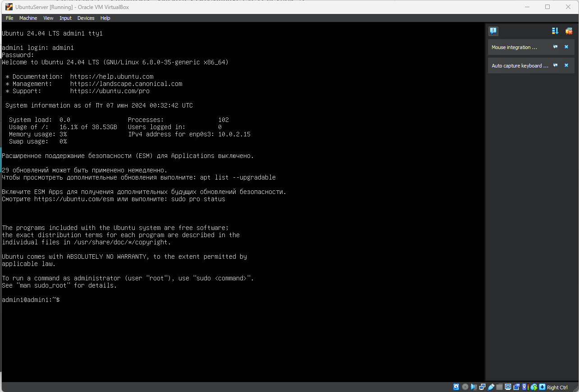579x392 pixels.
Task: Click the virtualization features CPU-load icon
Action: 525,387
